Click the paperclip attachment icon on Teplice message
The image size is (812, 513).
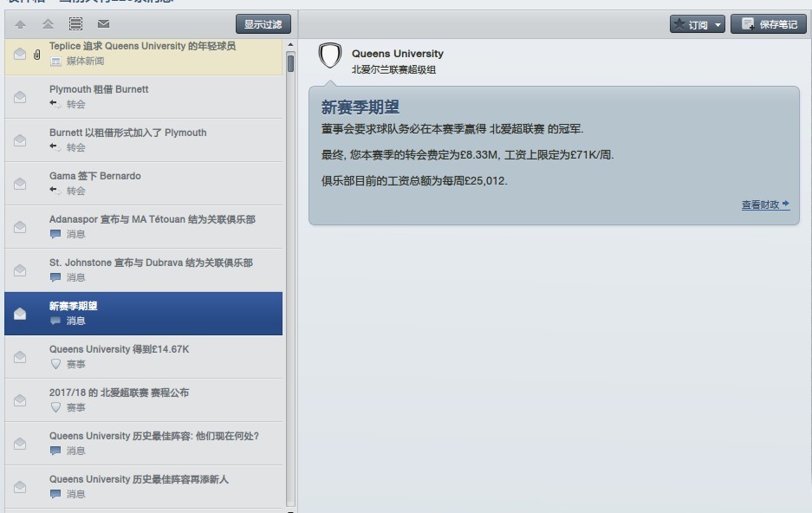click(36, 55)
